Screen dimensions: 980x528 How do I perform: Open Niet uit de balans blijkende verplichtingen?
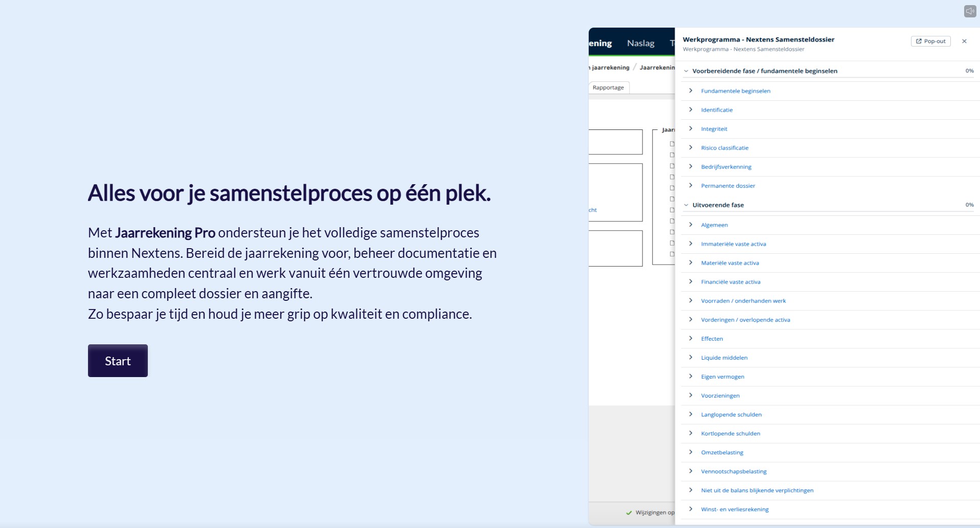tap(757, 490)
